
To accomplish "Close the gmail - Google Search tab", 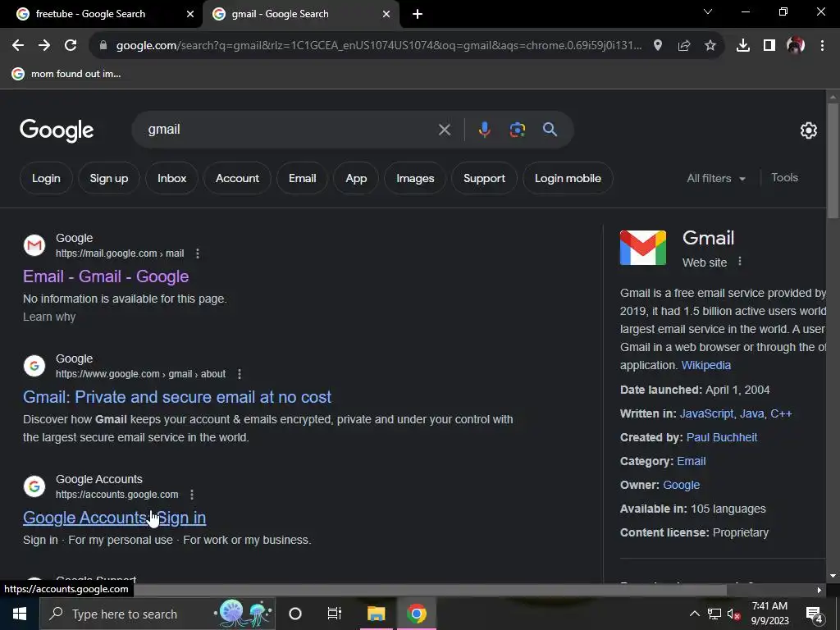I will (x=386, y=15).
